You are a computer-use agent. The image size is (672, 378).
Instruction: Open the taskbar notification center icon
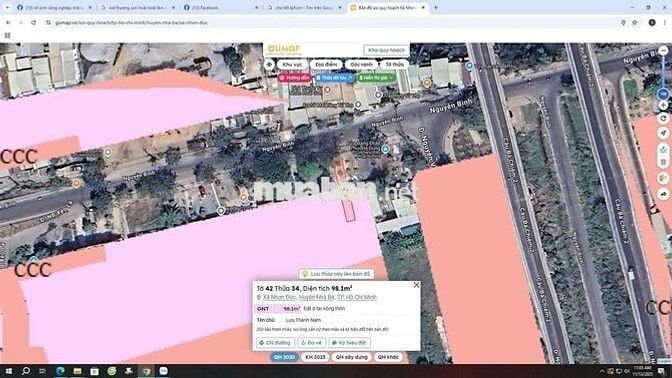(662, 371)
